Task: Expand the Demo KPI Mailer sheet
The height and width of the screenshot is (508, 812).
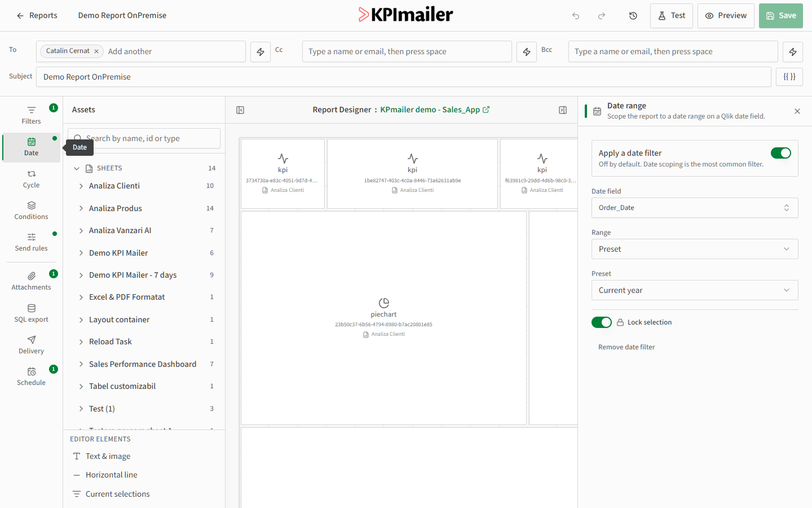Action: 81,253
